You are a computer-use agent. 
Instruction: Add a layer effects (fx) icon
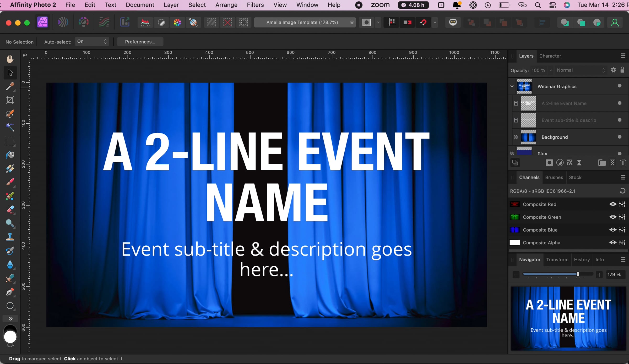point(570,163)
